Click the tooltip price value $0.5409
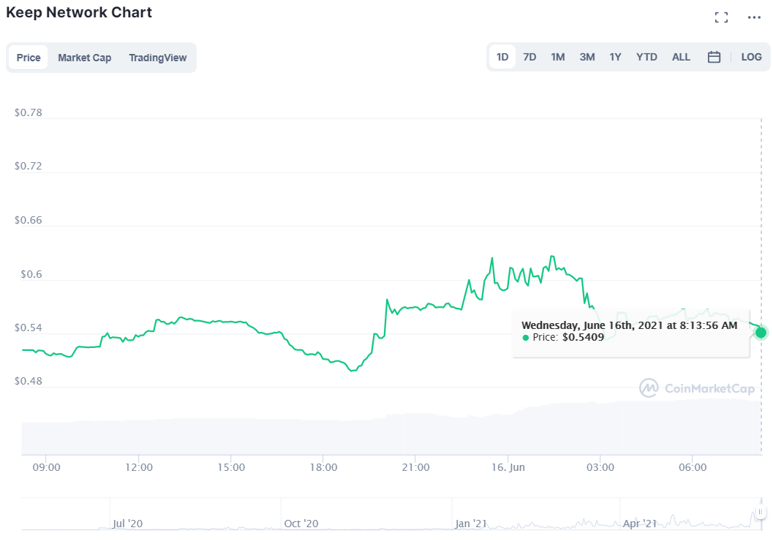This screenshot has width=772, height=540. tap(583, 337)
